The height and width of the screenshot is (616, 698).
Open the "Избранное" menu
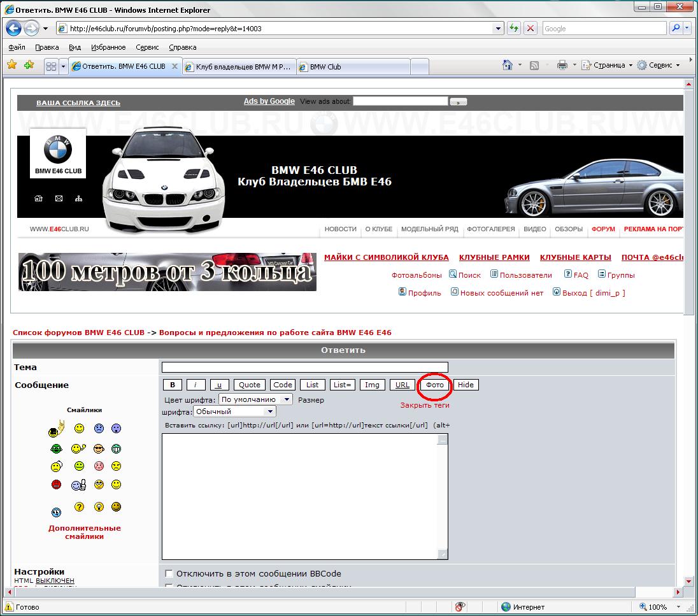108,47
